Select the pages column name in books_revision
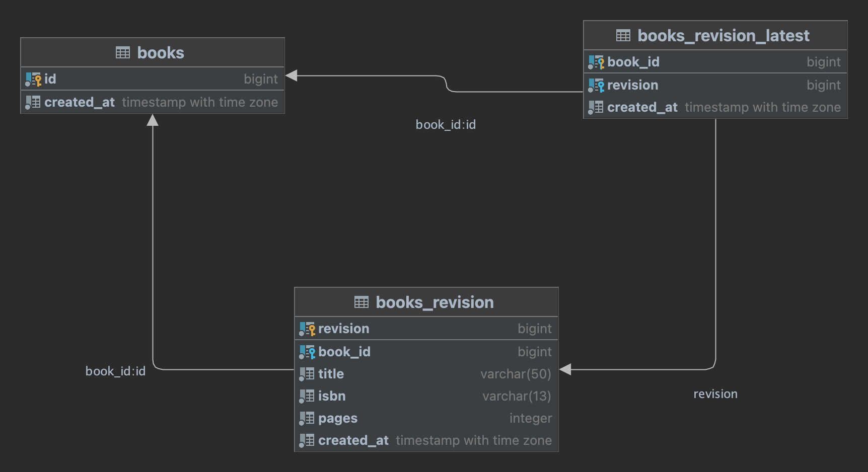The height and width of the screenshot is (472, 868). coord(338,419)
